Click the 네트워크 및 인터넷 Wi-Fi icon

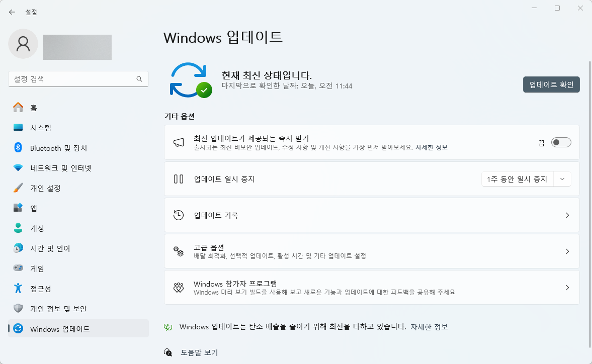click(18, 167)
